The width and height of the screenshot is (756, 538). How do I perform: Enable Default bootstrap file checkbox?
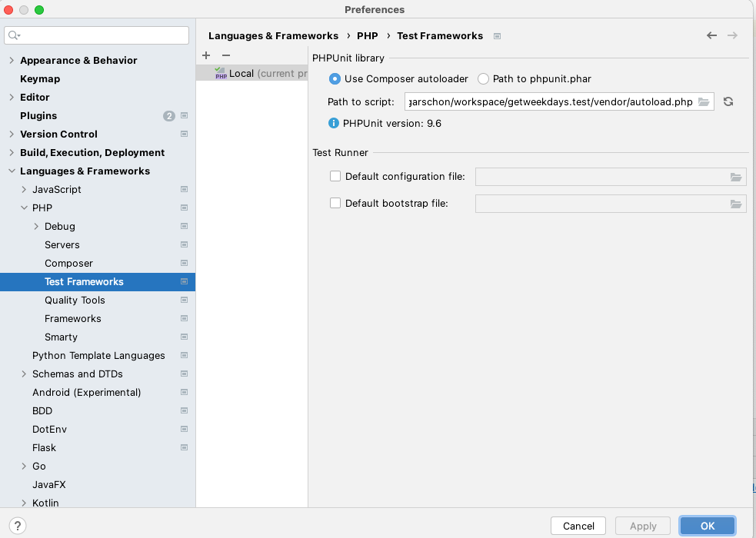[335, 203]
